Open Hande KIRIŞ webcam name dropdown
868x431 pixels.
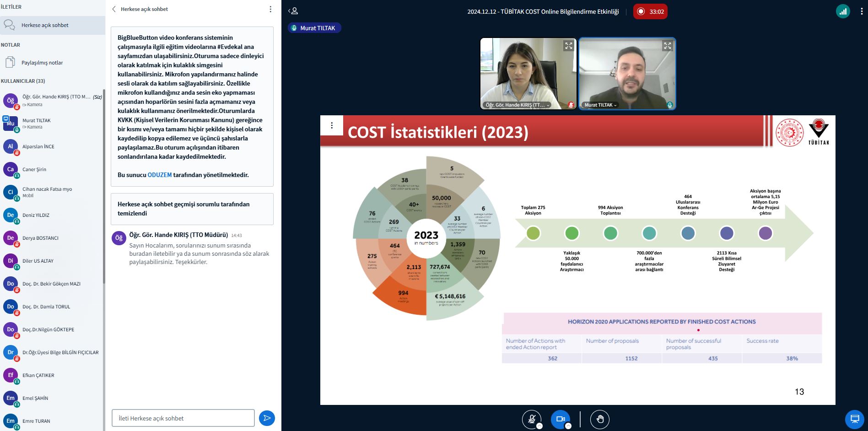[x=517, y=105]
